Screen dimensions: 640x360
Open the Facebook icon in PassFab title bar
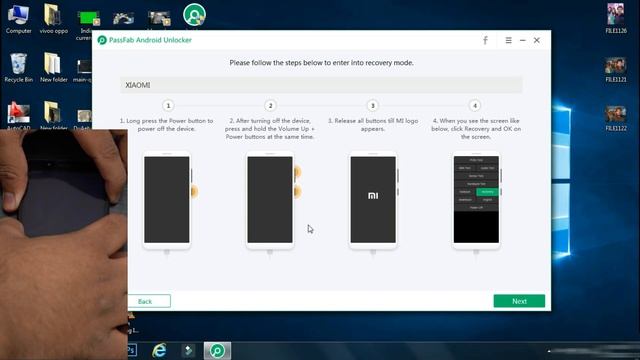click(485, 40)
